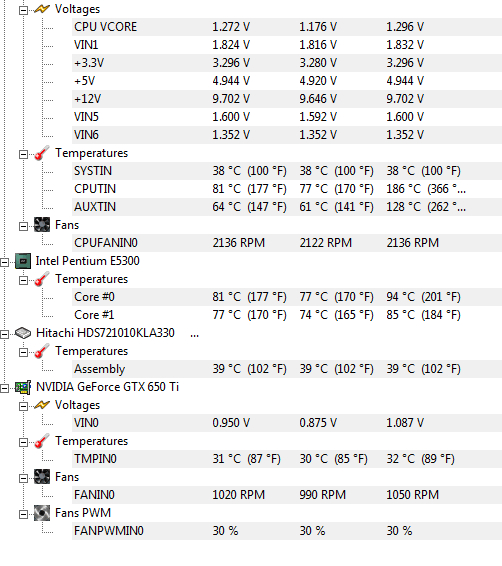This screenshot has height=566, width=502.
Task: Collapse the Intel Pentium E5300 node
Action: 4,262
